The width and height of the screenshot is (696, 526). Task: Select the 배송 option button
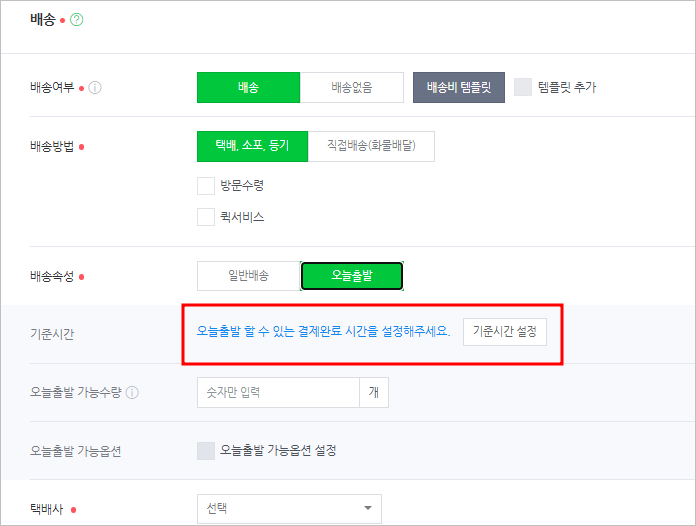[x=249, y=87]
